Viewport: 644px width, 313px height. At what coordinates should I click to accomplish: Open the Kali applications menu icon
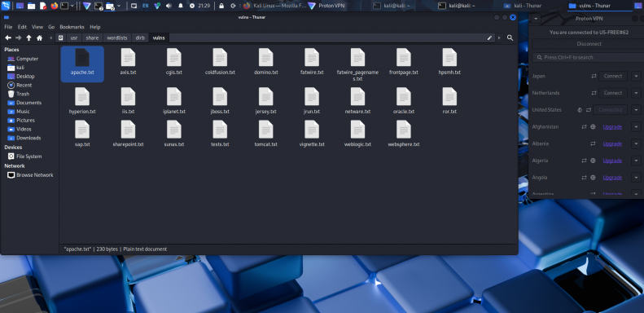[6, 6]
